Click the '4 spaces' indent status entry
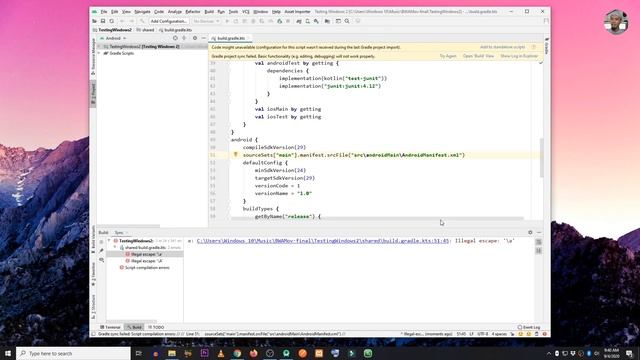The height and width of the screenshot is (360, 640). 499,334
